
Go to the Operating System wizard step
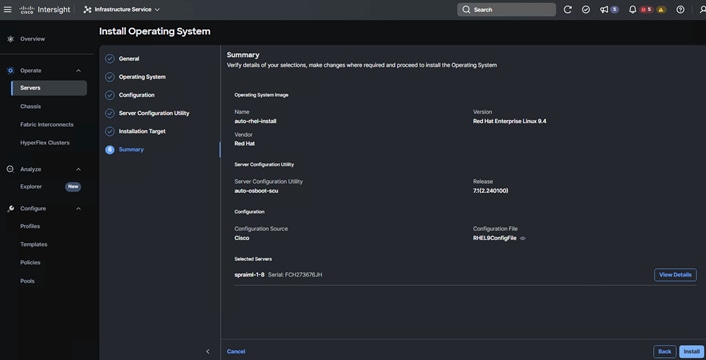tap(142, 77)
